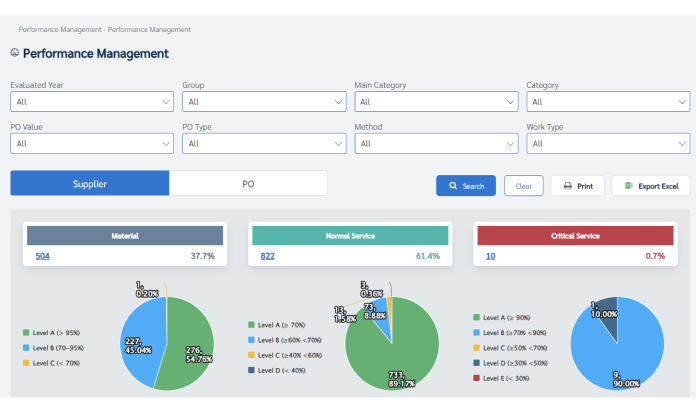Click the Performance Management title icon
This screenshot has width=696, height=412.
pyautogui.click(x=14, y=53)
